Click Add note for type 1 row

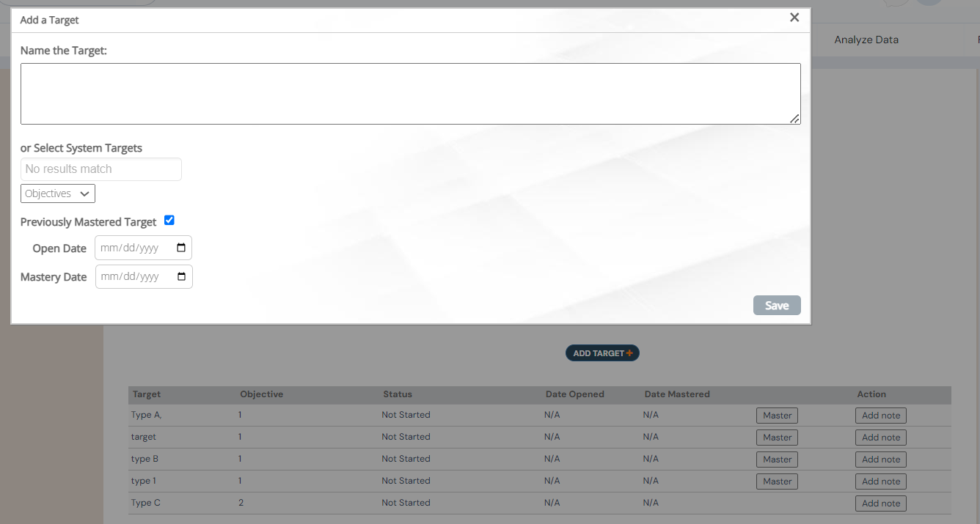tap(880, 481)
